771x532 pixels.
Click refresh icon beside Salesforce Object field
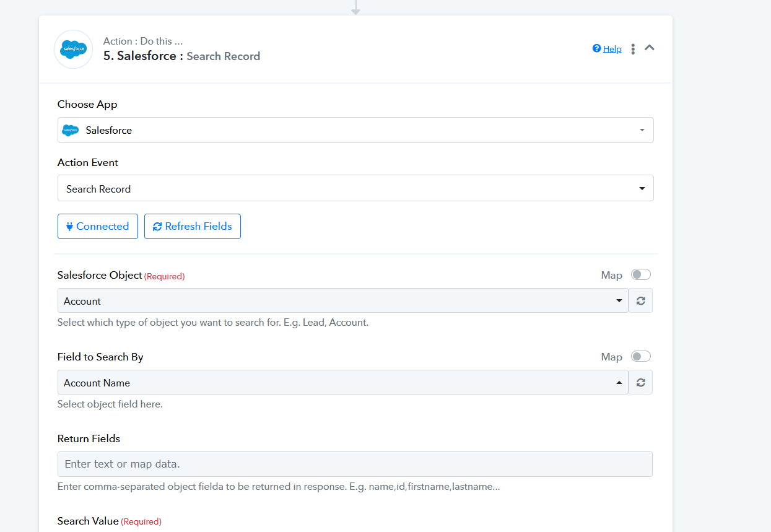(640, 301)
